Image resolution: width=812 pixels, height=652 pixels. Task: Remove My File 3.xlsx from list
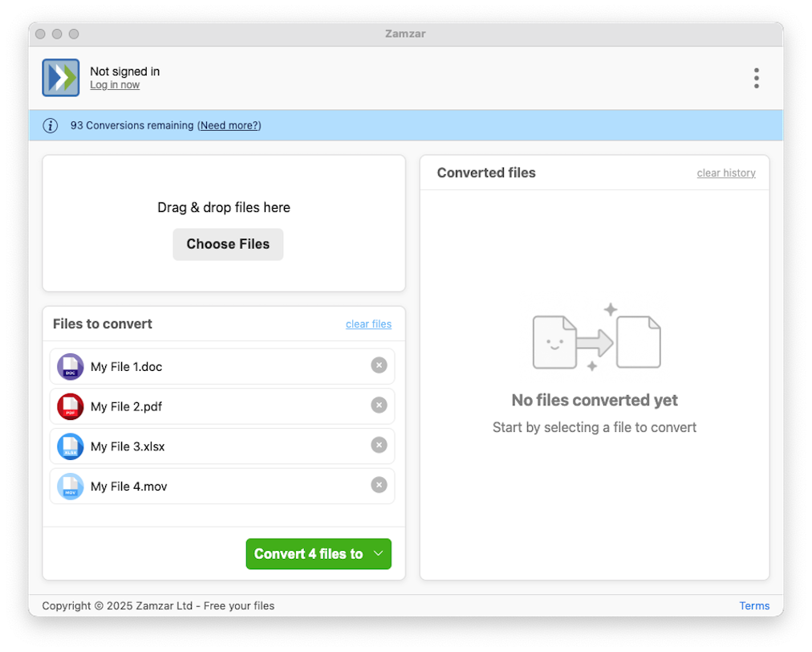[379, 446]
